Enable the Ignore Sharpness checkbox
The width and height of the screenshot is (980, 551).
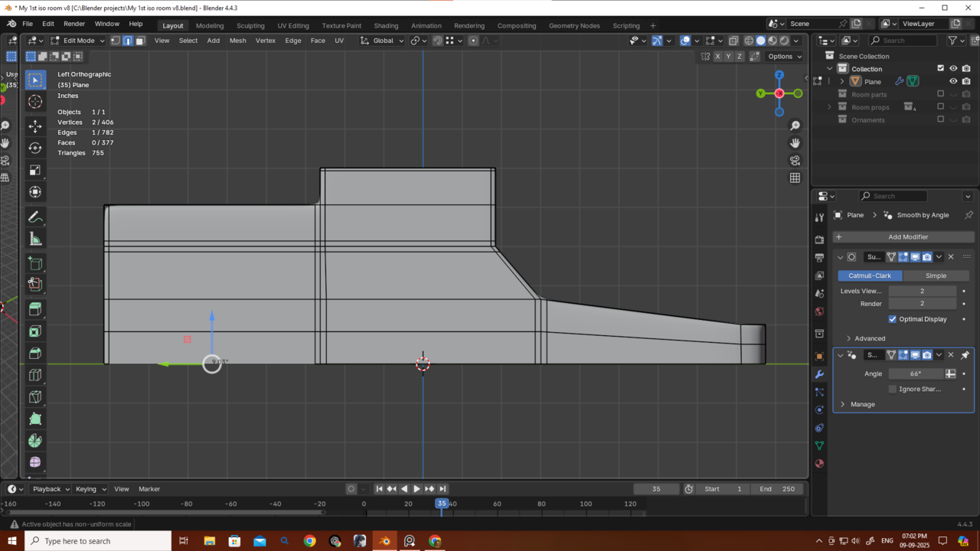pyautogui.click(x=893, y=389)
